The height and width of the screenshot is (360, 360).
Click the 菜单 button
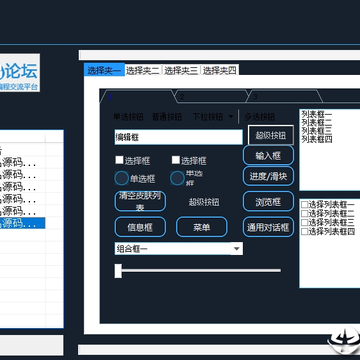(x=202, y=227)
